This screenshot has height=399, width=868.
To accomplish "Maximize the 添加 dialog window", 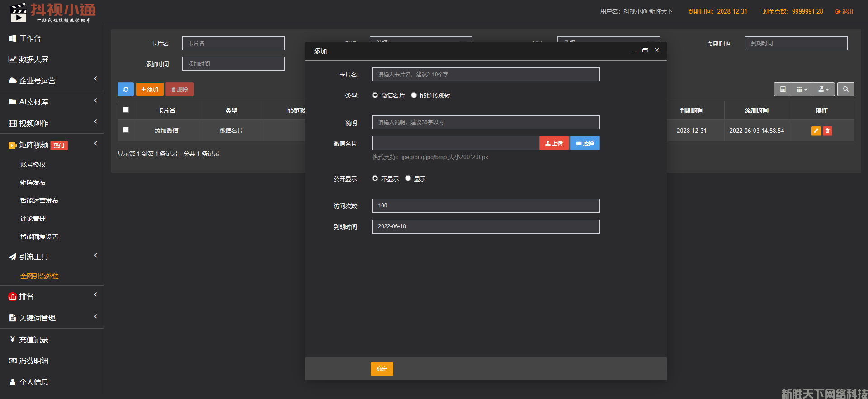I will 645,51.
